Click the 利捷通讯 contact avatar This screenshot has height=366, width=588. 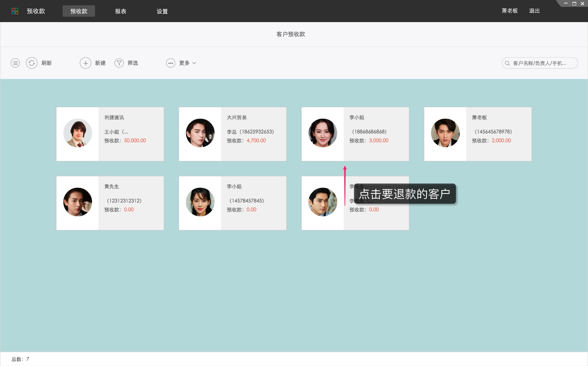77,133
